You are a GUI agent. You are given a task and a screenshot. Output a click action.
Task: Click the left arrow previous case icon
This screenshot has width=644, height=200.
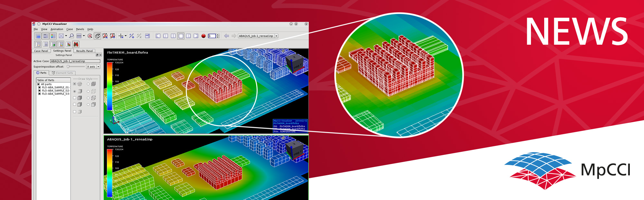[x=226, y=36]
